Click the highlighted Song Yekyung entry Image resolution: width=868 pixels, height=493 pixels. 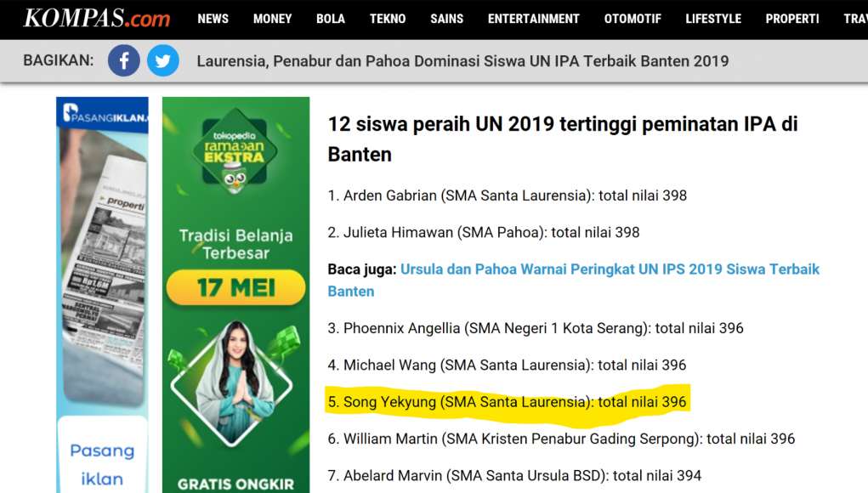tap(507, 402)
